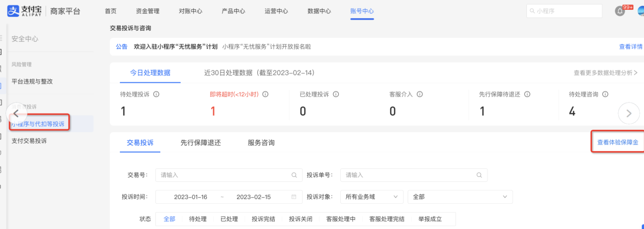
Task: Switch to 先行保障退还 tab
Action: point(201,142)
